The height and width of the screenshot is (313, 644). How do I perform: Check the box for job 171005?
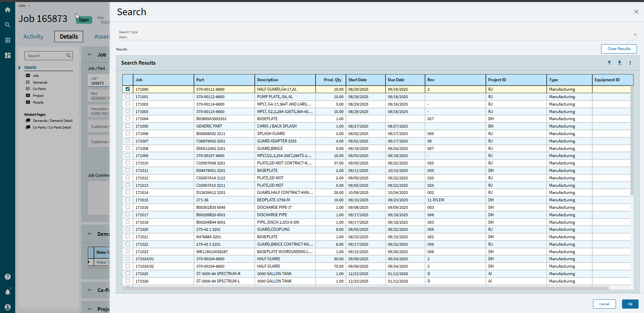point(128,126)
